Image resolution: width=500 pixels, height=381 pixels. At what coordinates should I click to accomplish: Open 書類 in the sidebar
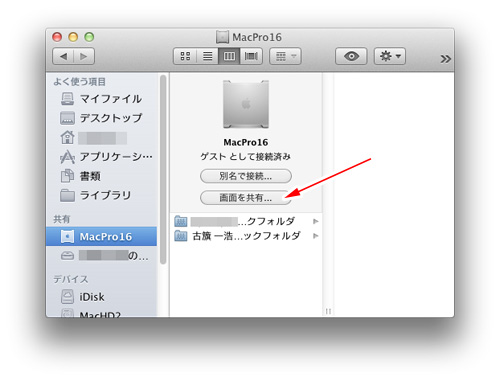coord(102,176)
